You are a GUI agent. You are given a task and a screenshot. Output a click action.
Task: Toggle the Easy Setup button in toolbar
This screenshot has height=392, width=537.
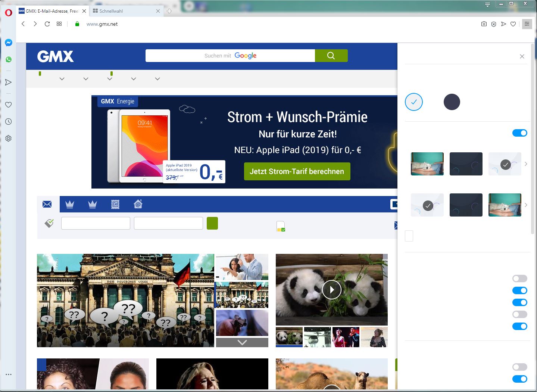527,24
